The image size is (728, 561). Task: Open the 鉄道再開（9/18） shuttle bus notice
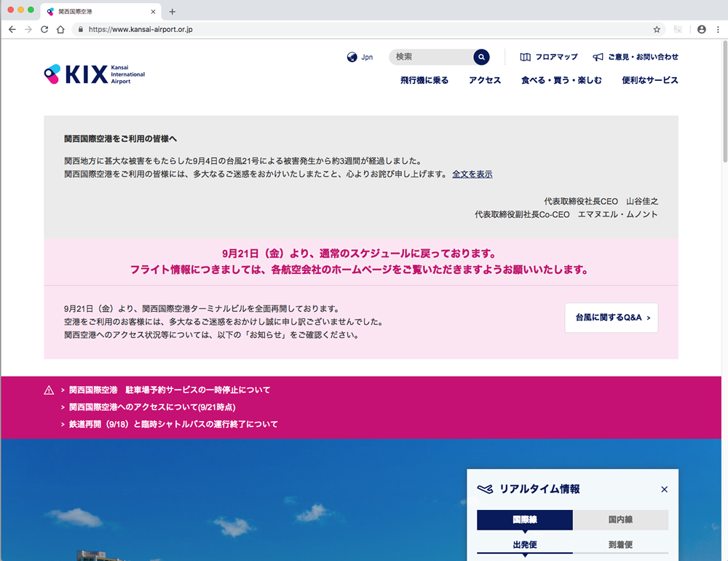pos(173,424)
